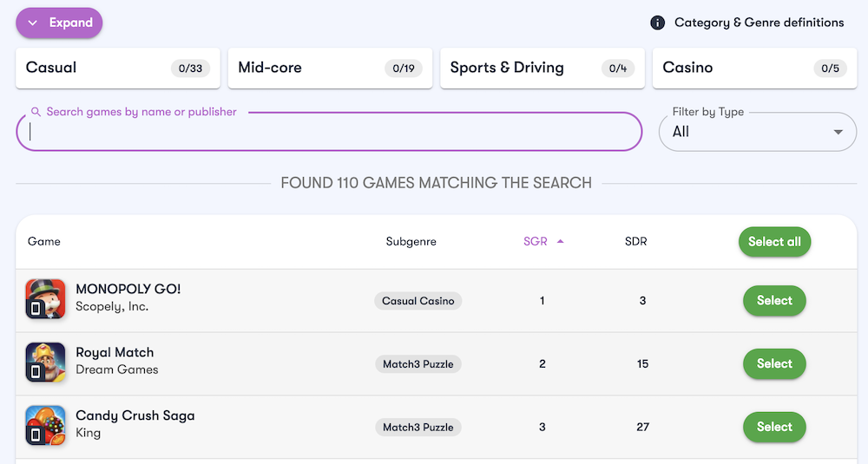Open the Casino category card

(x=754, y=68)
